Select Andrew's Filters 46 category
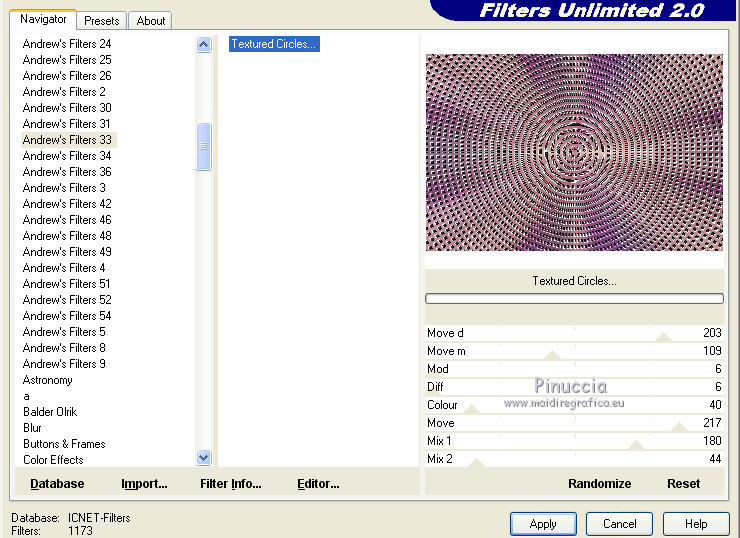Image resolution: width=740 pixels, height=538 pixels. 67,220
